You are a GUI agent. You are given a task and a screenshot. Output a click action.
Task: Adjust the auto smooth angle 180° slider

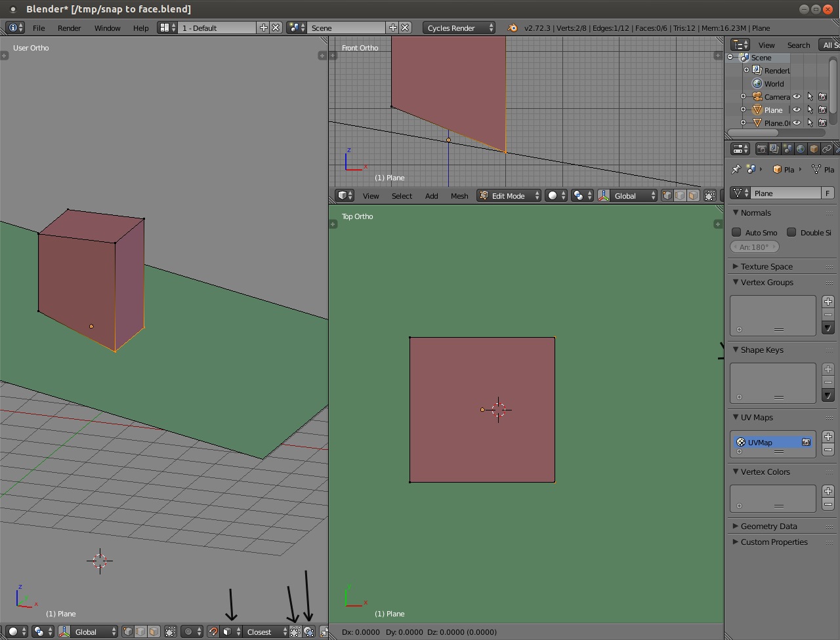click(x=755, y=247)
